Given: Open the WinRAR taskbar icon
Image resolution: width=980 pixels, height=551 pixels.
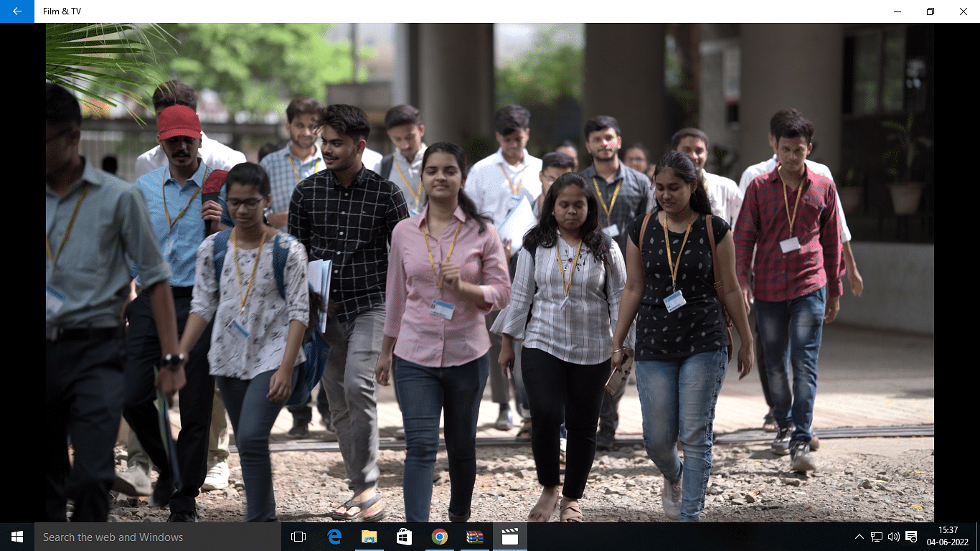Looking at the screenshot, I should pos(475,537).
